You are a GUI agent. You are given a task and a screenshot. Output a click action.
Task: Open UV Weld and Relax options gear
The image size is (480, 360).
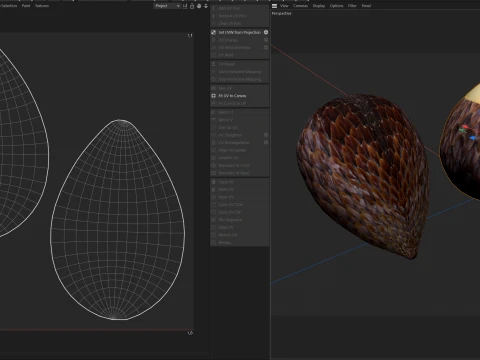[266, 48]
